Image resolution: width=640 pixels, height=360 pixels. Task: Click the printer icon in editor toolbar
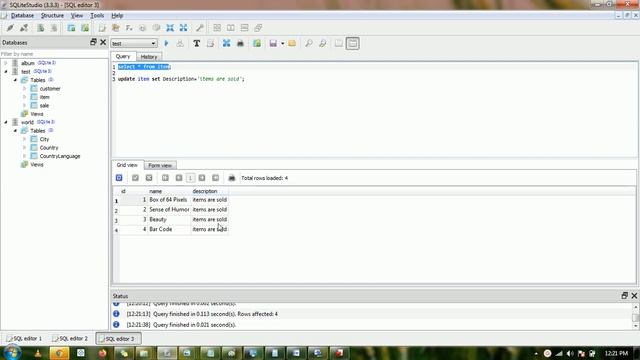pos(240,43)
